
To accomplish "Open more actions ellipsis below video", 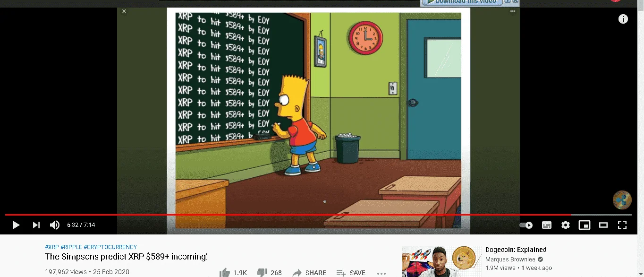I will pos(381,273).
